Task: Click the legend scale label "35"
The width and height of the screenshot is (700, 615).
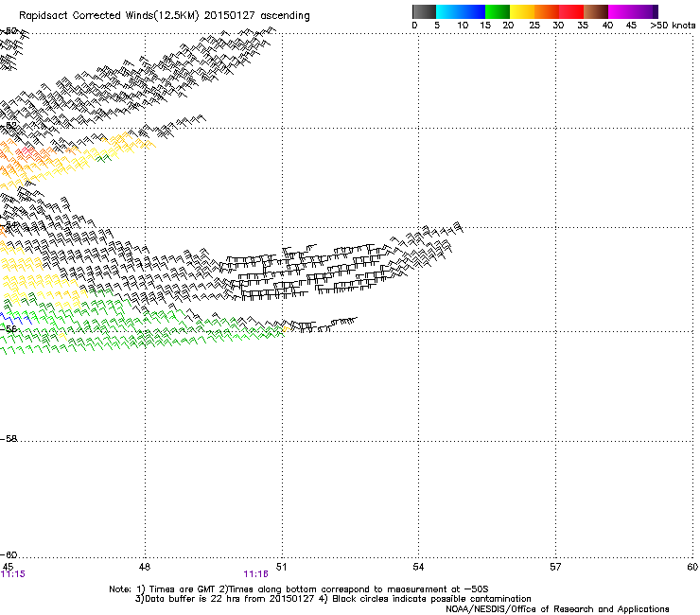Action: point(583,26)
